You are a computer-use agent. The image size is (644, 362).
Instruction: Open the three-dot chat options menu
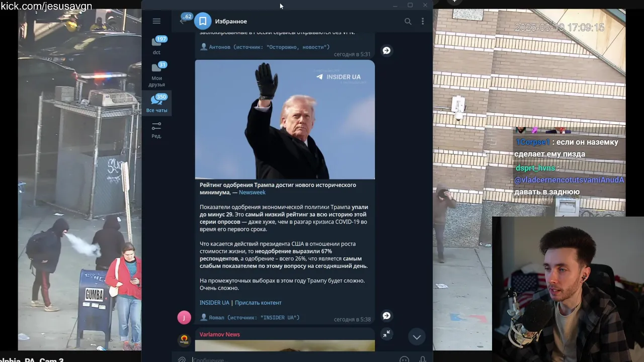(423, 21)
